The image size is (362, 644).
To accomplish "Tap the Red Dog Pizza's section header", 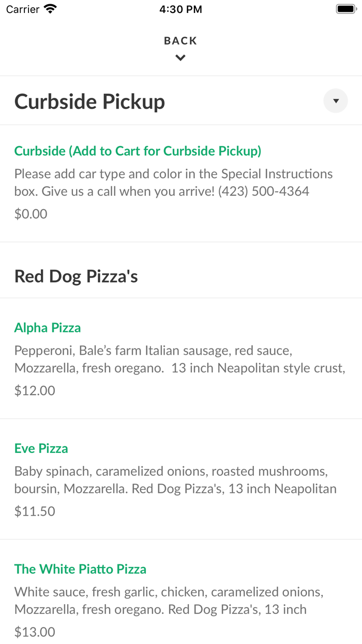I will pyautogui.click(x=76, y=276).
